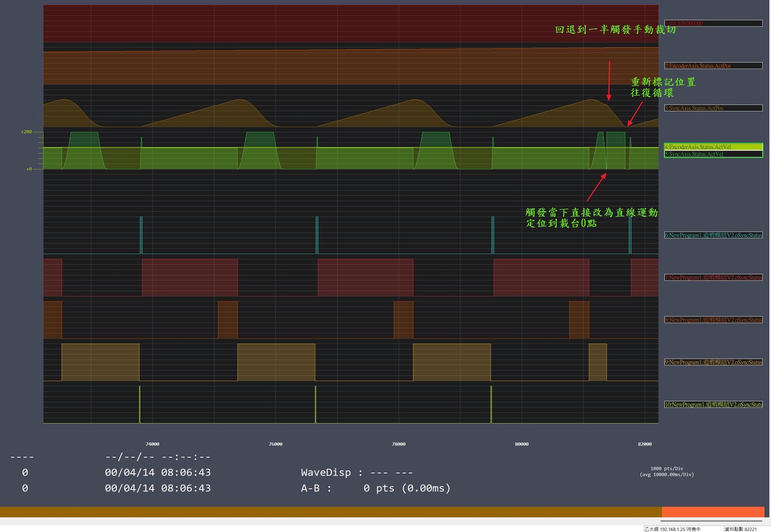Click the WaveDisp readout text
The width and height of the screenshot is (771, 532).
click(x=357, y=472)
